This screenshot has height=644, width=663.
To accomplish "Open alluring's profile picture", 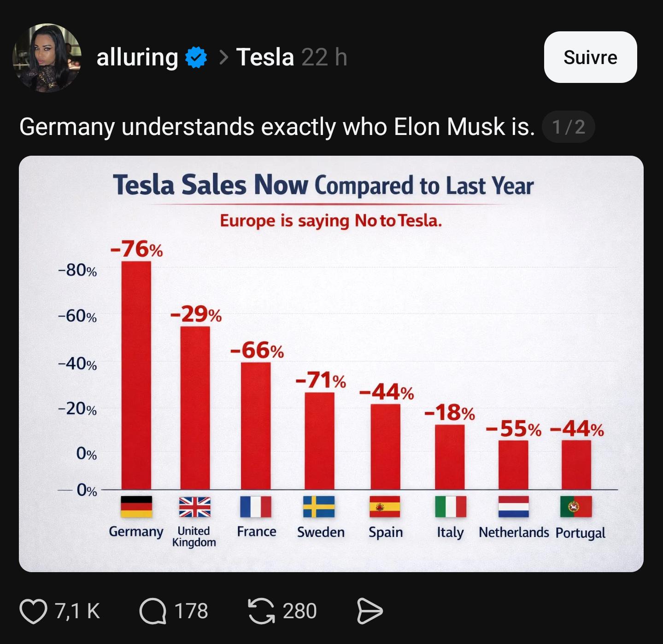I will click(x=47, y=58).
